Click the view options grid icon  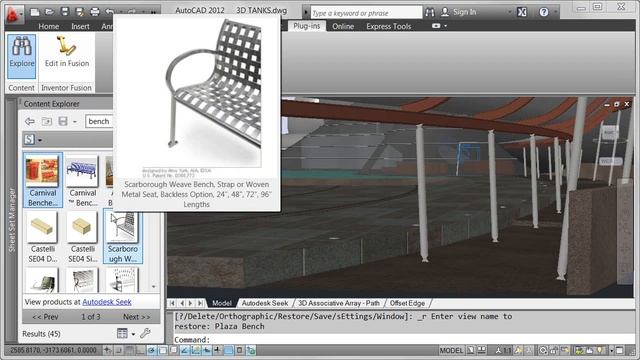(122, 333)
